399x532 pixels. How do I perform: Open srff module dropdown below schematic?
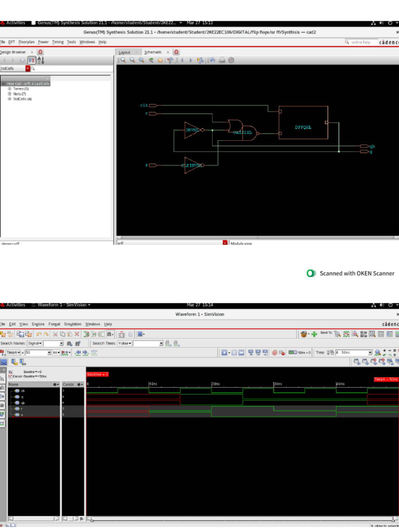[x=224, y=243]
